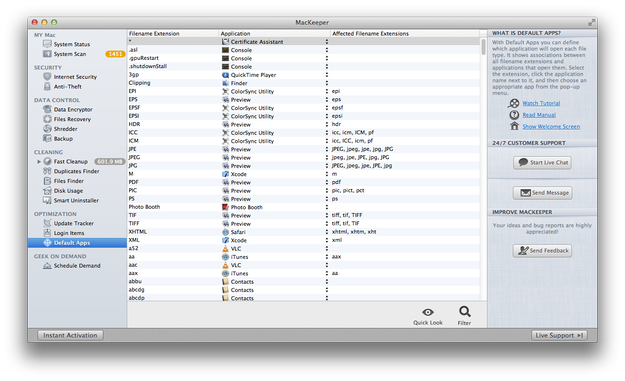Click the Send Message button
This screenshot has height=381, width=625.
coord(542,192)
